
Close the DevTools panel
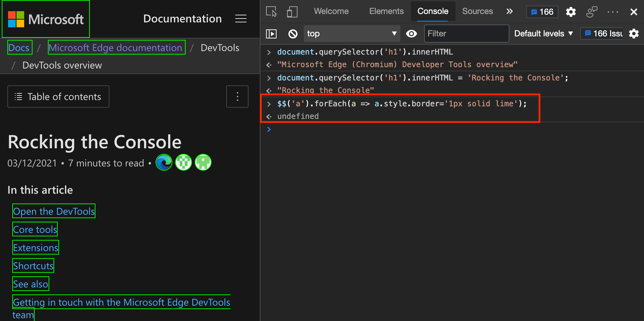click(634, 12)
